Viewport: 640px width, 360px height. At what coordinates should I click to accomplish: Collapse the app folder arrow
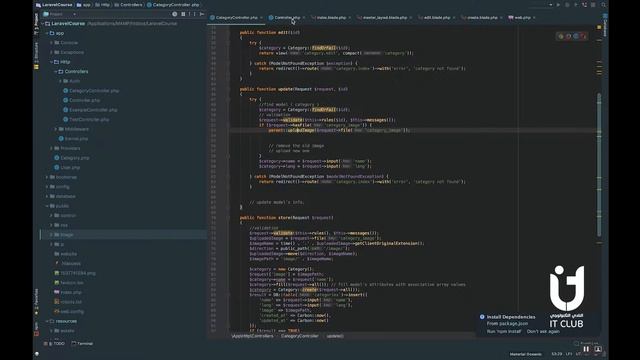(x=47, y=33)
